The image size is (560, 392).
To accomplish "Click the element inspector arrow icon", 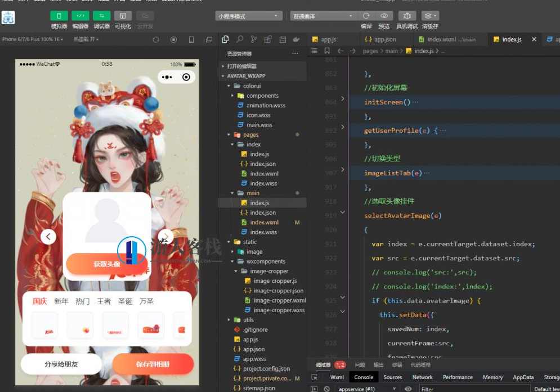I will (x=315, y=377).
